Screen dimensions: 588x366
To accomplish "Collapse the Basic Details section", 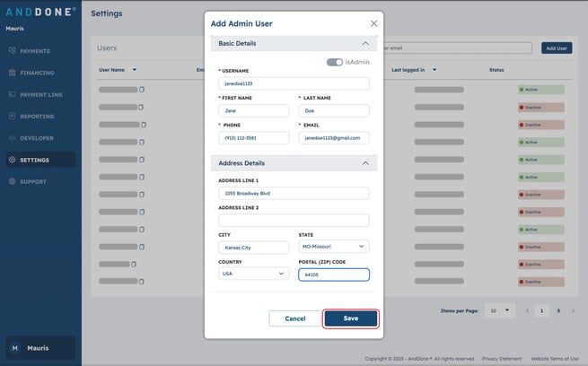I will coord(364,43).
